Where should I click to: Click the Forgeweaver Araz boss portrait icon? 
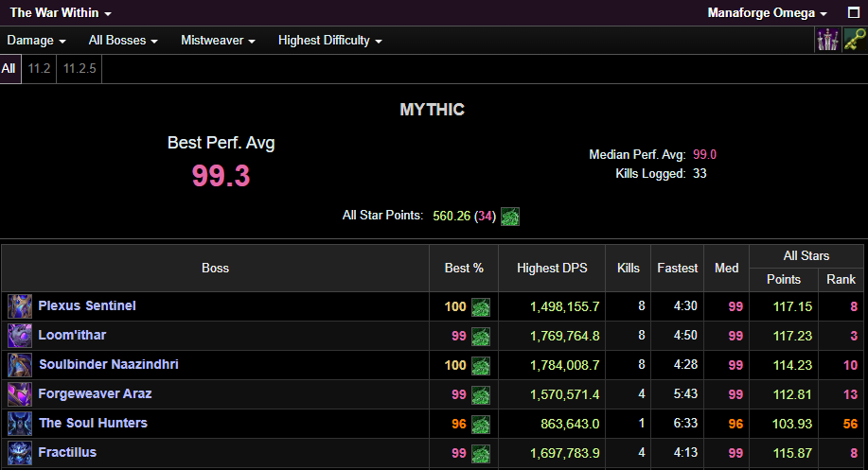(20, 394)
